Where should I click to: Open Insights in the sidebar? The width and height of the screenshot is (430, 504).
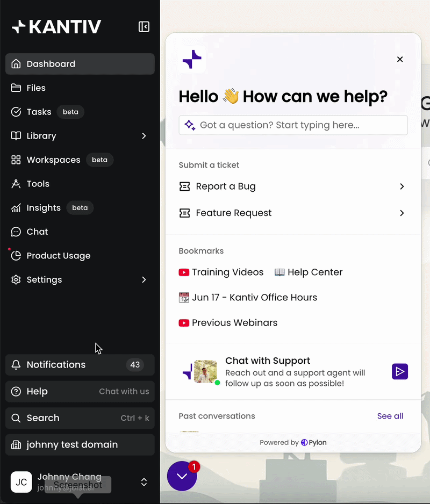pyautogui.click(x=80, y=207)
